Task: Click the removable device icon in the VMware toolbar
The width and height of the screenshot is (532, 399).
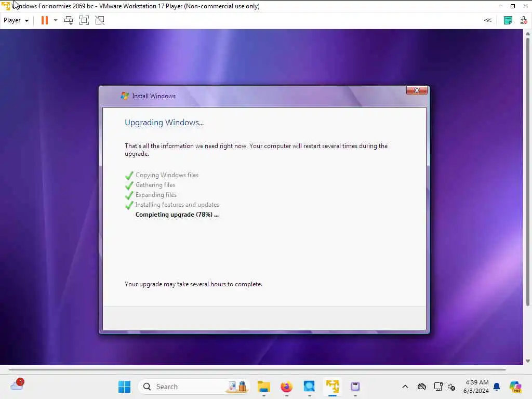Action: coord(524,20)
